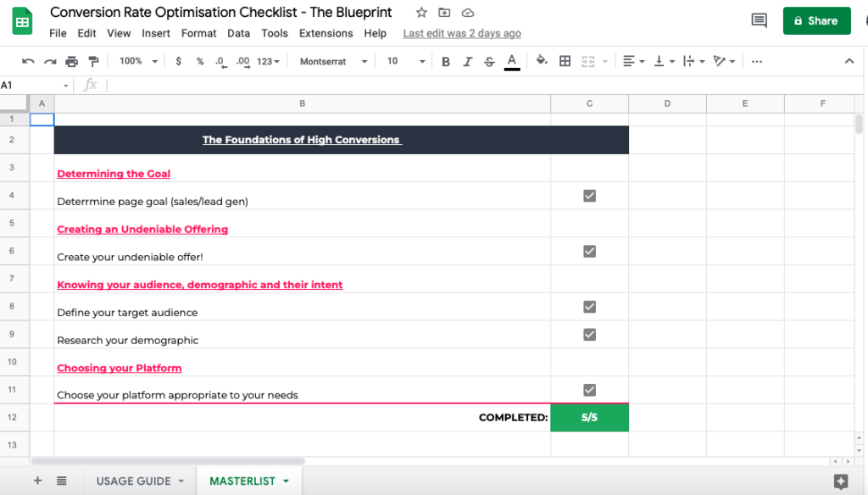Open the zoom 100% dropdown

pos(138,62)
